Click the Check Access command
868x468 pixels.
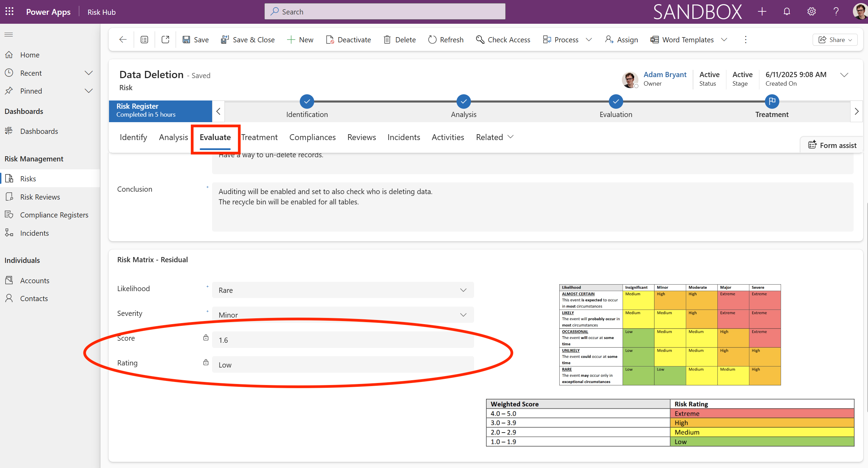point(503,40)
